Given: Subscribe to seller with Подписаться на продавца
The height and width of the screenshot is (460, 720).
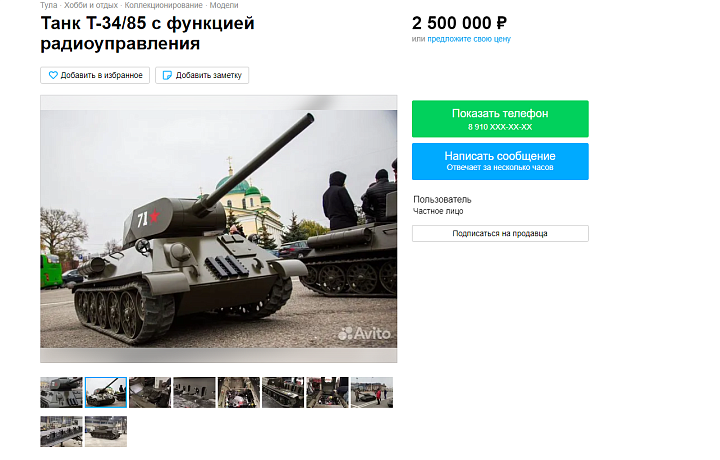Looking at the screenshot, I should click(x=500, y=233).
